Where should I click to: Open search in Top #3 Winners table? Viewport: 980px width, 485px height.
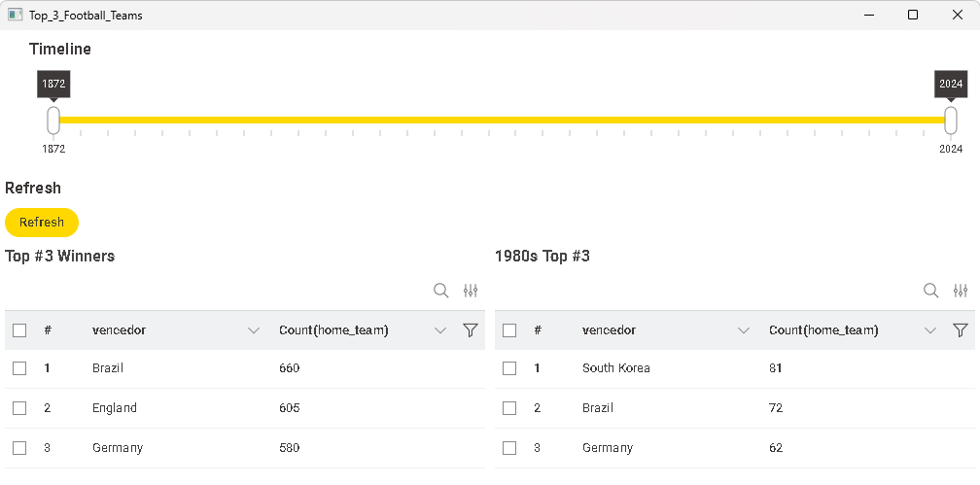pos(441,291)
